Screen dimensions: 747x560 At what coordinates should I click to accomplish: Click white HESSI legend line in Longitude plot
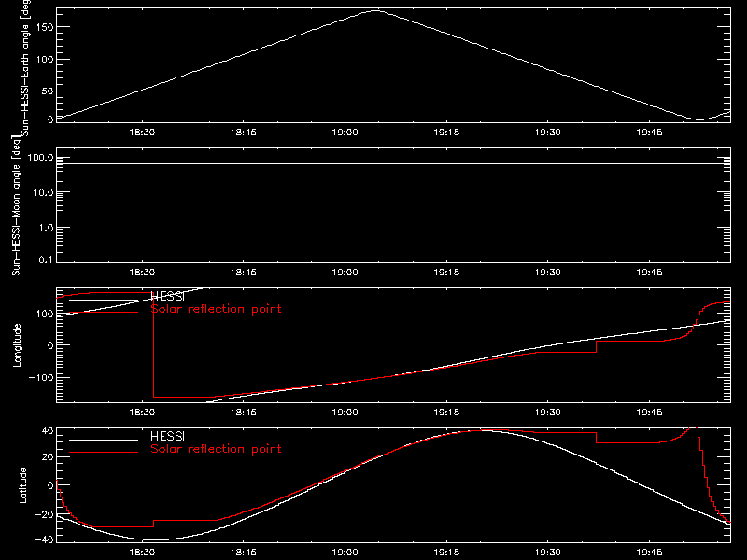click(x=104, y=300)
